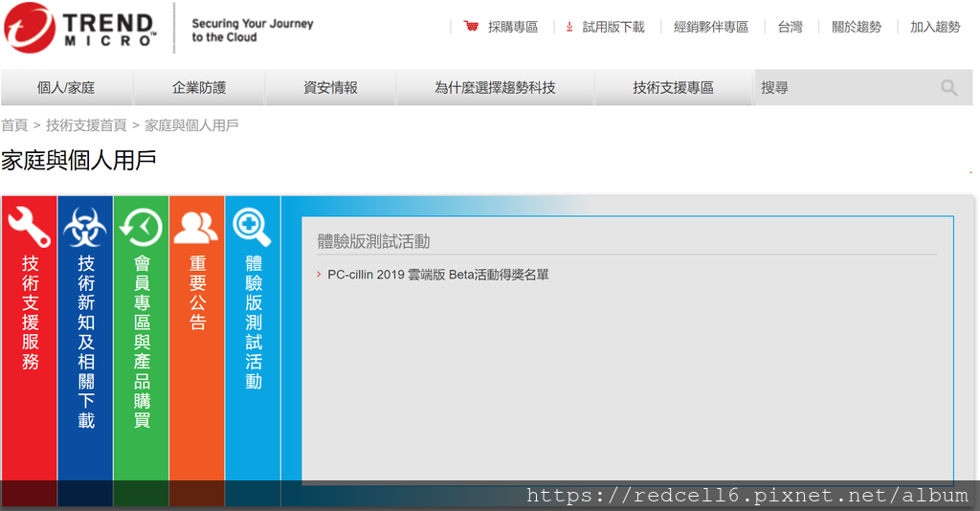The height and width of the screenshot is (511, 980).
Task: Click 家庭與個人用戶 breadcrumb
Action: [x=191, y=125]
